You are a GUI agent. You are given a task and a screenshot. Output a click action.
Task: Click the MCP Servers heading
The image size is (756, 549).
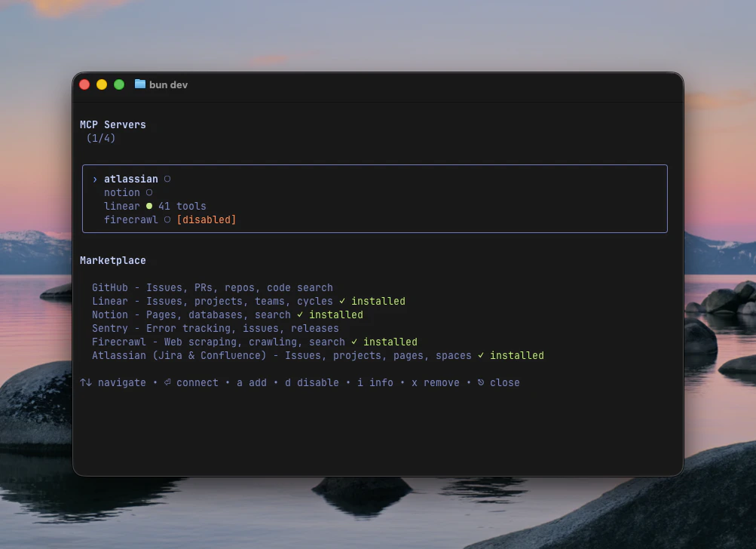click(x=113, y=124)
